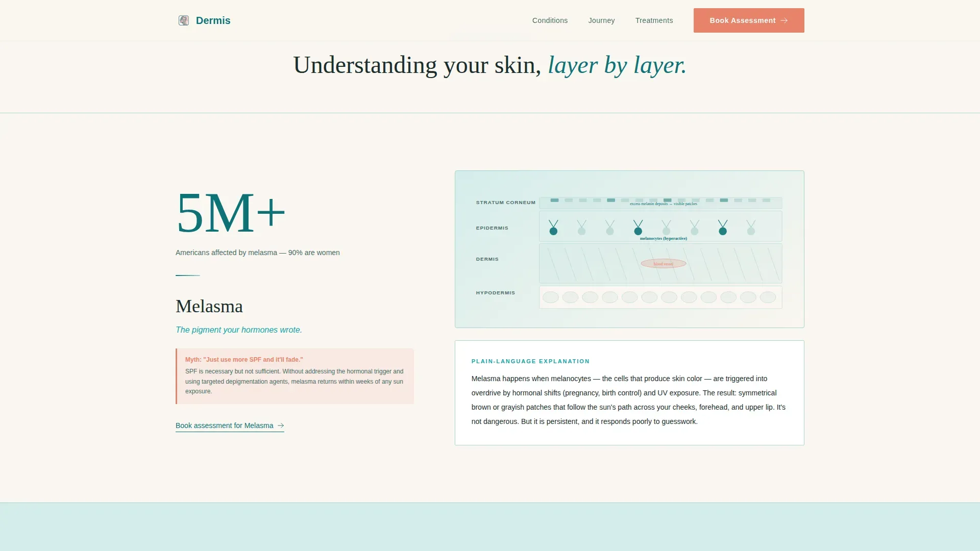Select the DERMIS layer label
Viewport: 980px width, 551px height.
tap(487, 259)
